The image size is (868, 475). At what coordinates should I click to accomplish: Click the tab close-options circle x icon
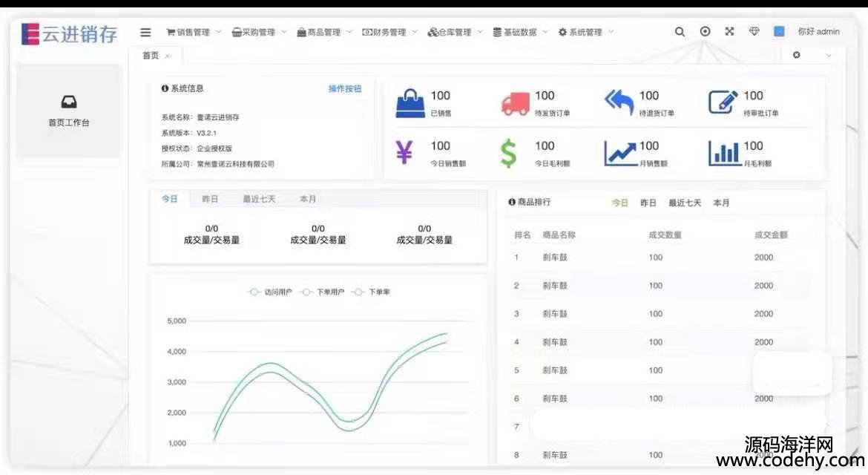click(797, 55)
